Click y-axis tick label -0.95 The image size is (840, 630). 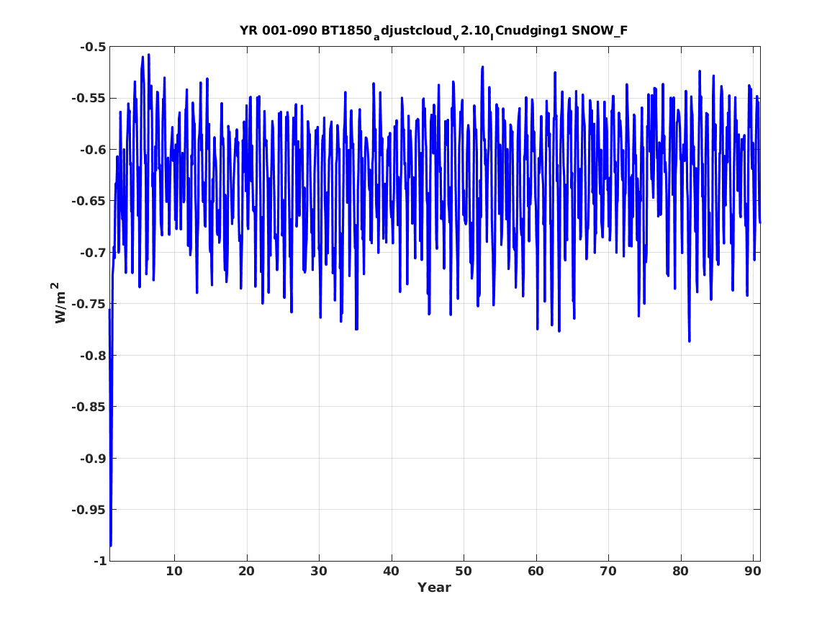coord(89,510)
